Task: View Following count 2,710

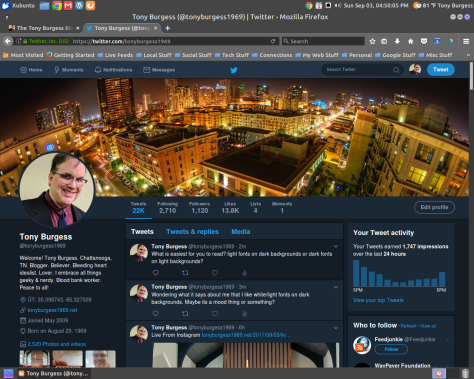Action: pyautogui.click(x=167, y=208)
